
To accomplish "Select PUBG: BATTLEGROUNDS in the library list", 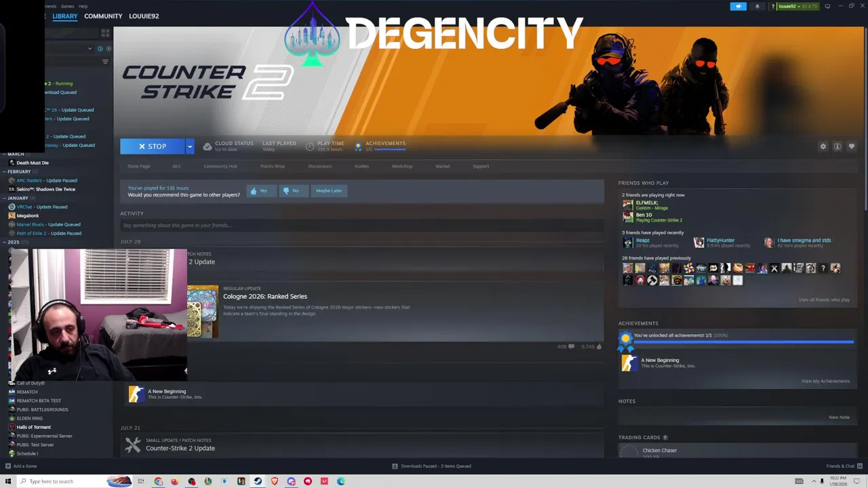I will coord(42,409).
